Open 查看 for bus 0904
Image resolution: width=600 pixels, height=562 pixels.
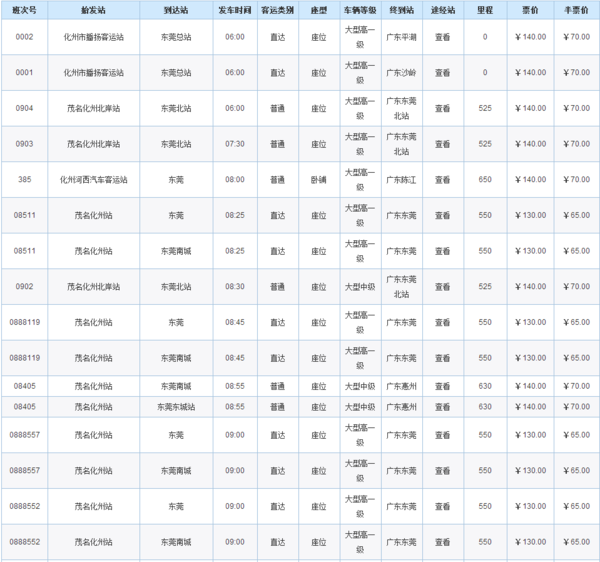[x=442, y=108]
